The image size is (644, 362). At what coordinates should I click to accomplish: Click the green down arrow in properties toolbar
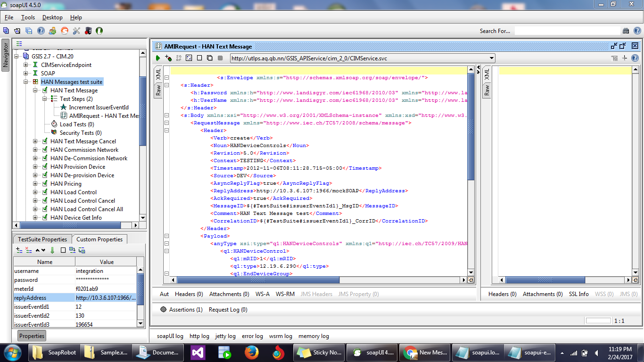click(x=52, y=250)
